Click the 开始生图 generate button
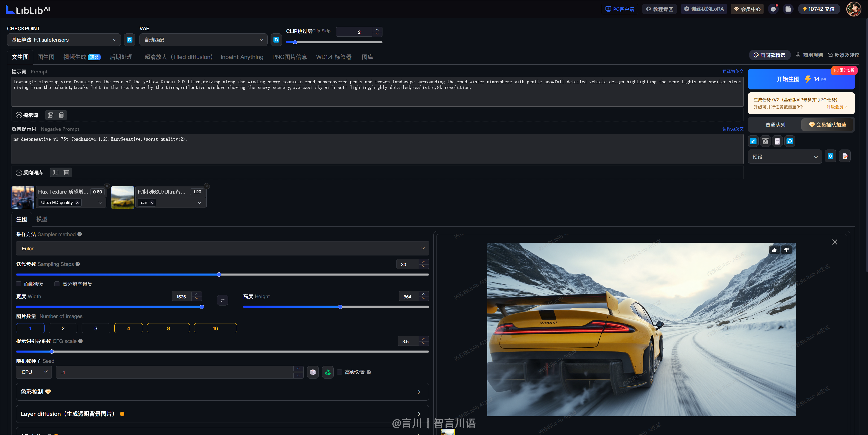 [x=801, y=79]
